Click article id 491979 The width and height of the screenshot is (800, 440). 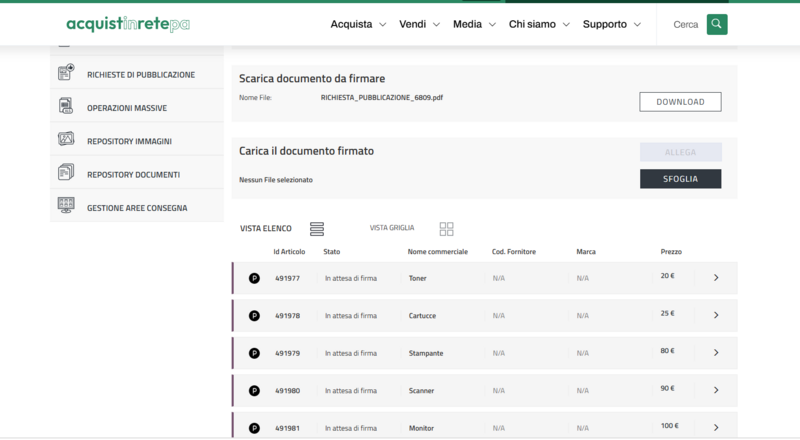point(288,353)
